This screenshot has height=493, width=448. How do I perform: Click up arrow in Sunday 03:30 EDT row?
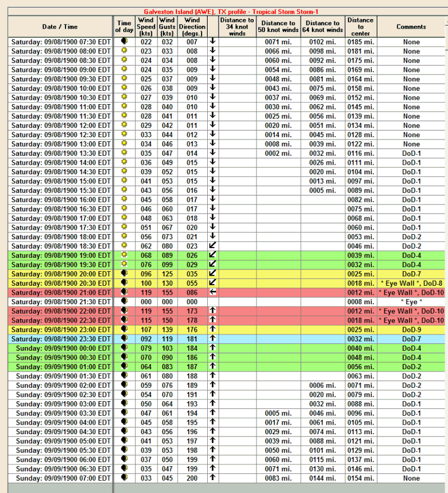[x=213, y=412]
